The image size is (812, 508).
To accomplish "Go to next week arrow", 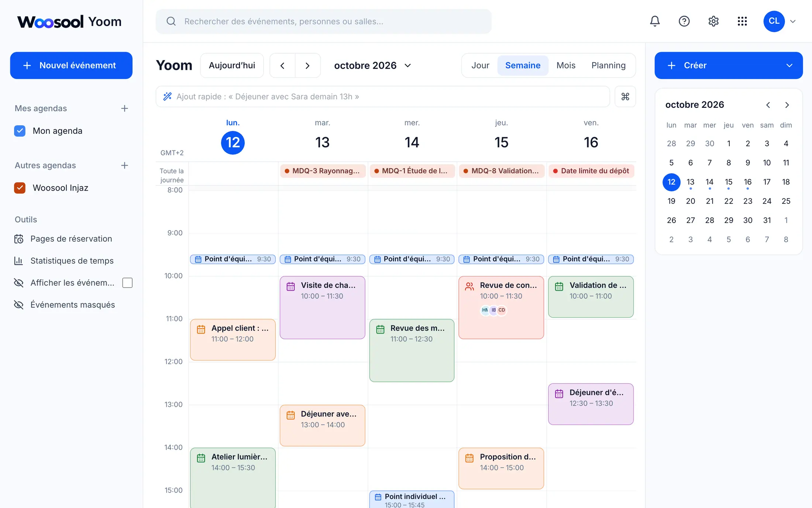I will (x=307, y=65).
